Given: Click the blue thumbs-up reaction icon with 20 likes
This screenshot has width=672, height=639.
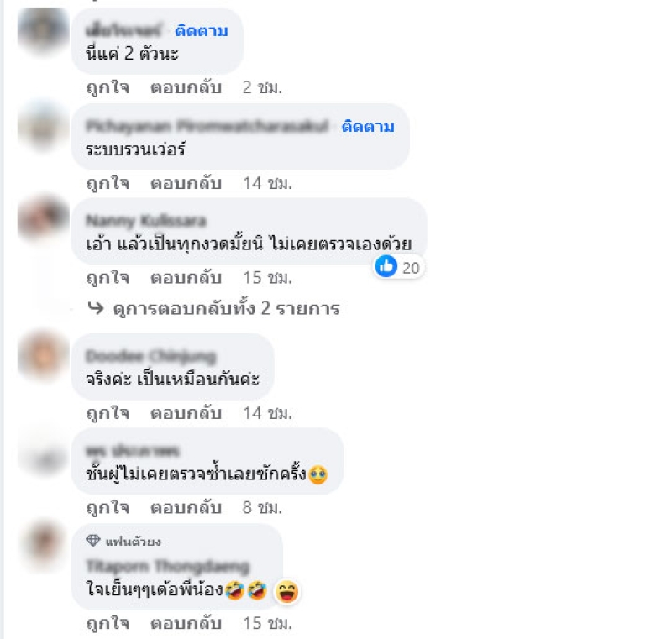Looking at the screenshot, I should coord(386,266).
